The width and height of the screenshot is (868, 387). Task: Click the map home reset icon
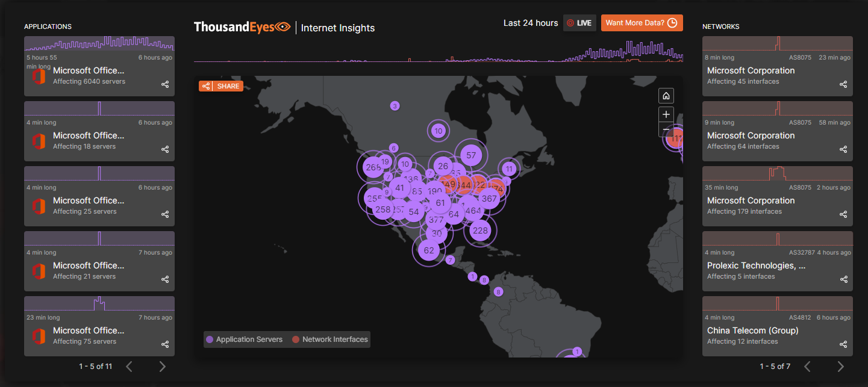[x=666, y=96]
